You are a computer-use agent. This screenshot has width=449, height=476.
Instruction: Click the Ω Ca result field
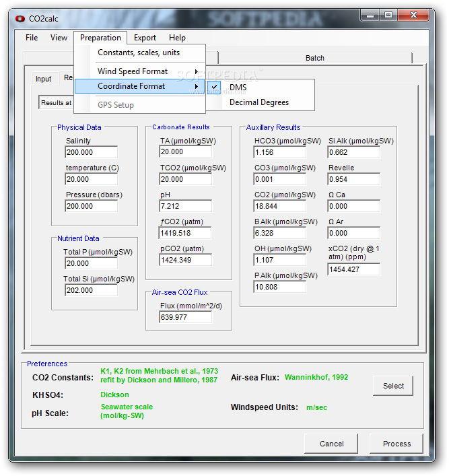pyautogui.click(x=353, y=206)
